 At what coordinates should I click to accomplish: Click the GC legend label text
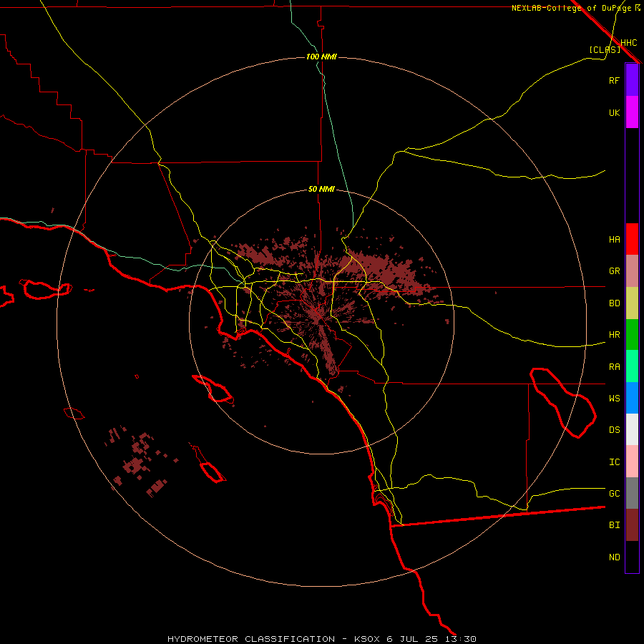pyautogui.click(x=614, y=494)
